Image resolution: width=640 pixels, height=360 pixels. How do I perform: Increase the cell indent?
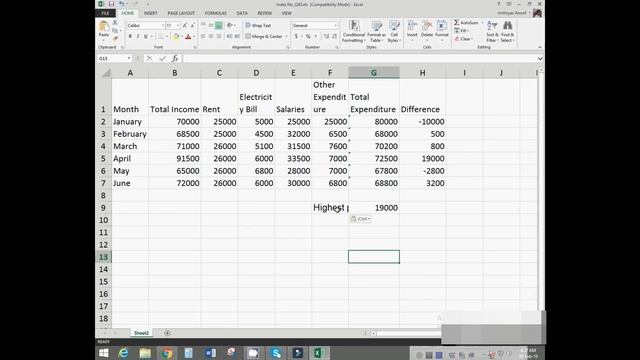point(237,36)
